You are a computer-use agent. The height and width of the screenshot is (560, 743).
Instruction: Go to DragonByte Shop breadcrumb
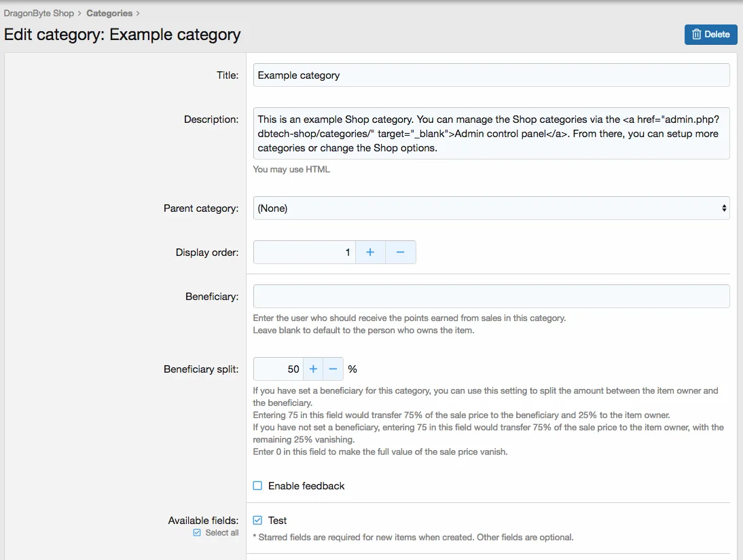39,13
